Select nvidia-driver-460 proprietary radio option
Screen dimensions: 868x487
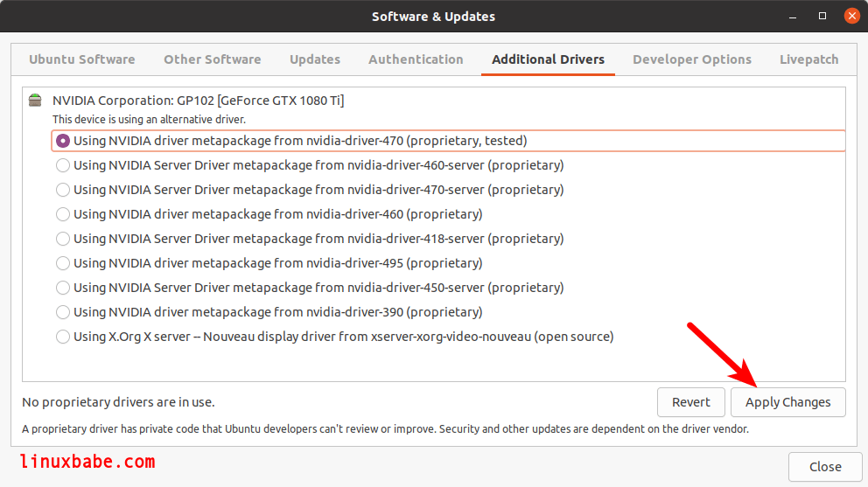click(x=63, y=214)
